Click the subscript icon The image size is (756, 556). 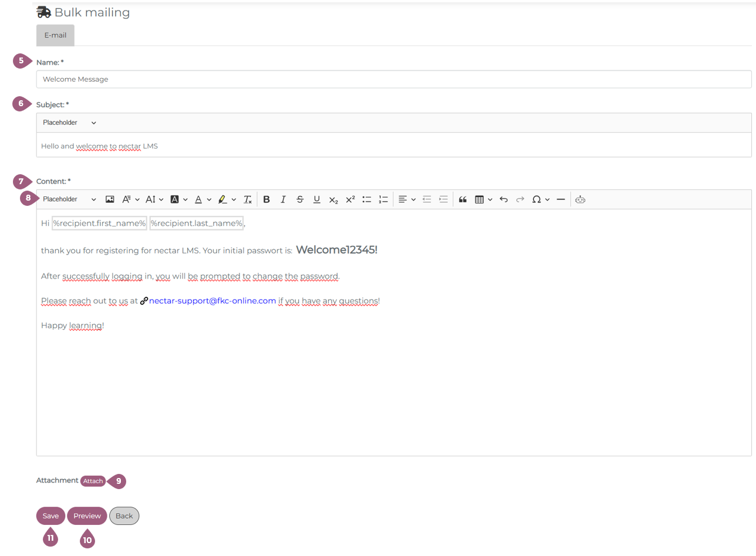point(333,199)
